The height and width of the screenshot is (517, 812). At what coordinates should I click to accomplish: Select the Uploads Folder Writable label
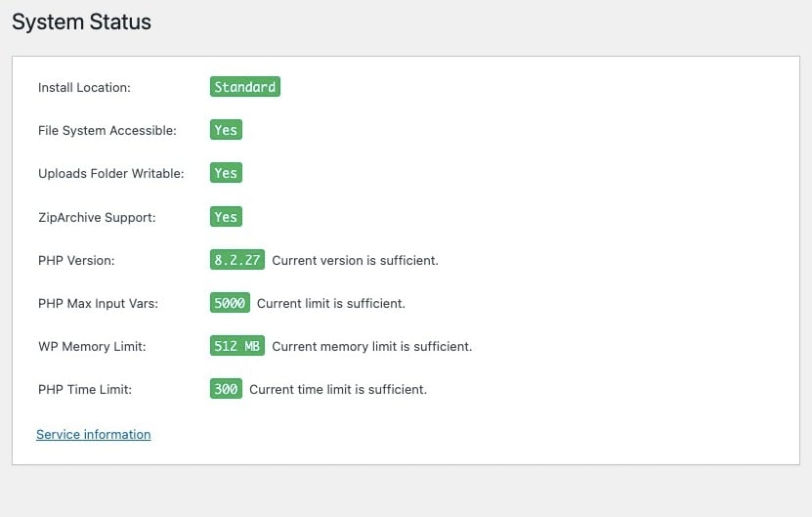pyautogui.click(x=110, y=173)
